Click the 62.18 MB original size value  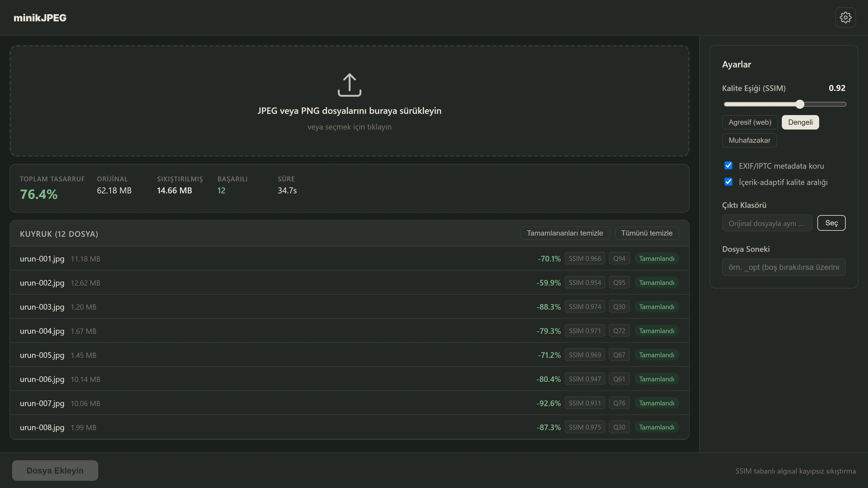pos(114,190)
